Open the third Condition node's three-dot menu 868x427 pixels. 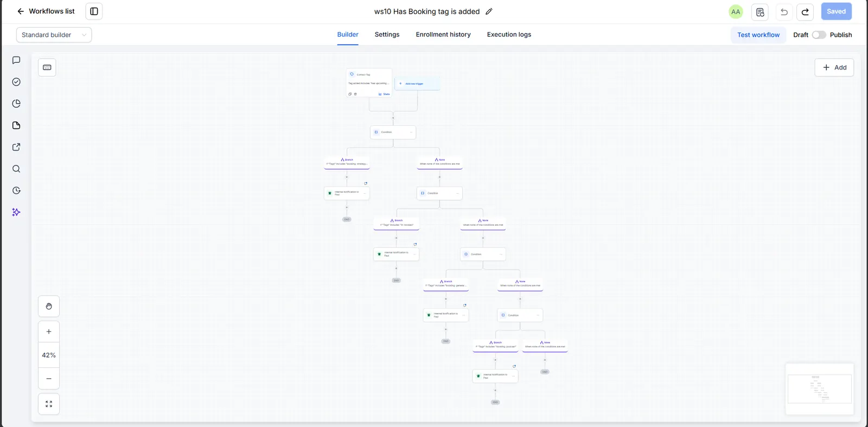point(501,254)
